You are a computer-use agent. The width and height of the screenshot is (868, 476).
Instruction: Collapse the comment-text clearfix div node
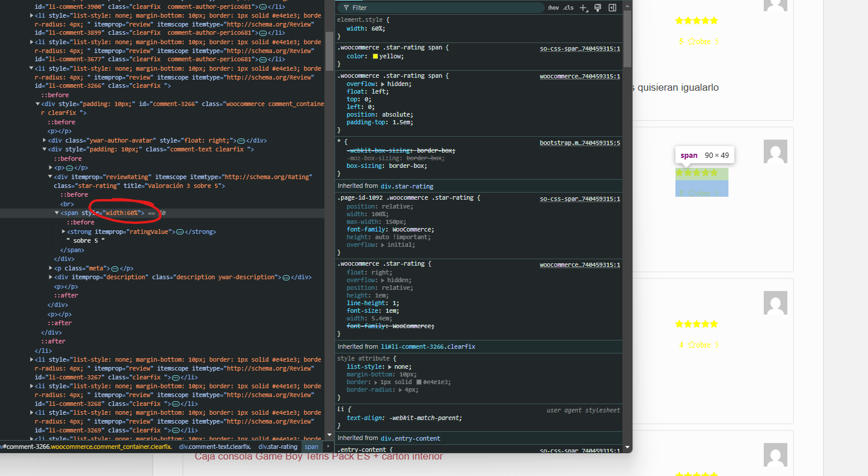[45, 150]
